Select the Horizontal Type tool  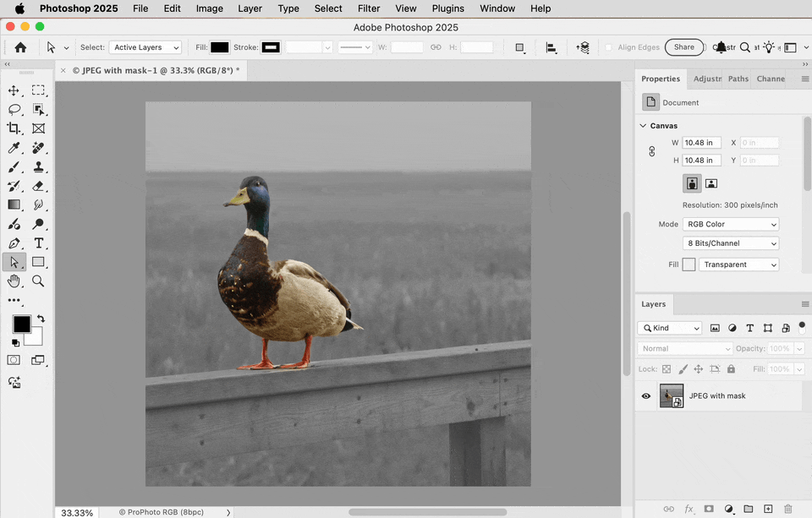[x=39, y=243]
